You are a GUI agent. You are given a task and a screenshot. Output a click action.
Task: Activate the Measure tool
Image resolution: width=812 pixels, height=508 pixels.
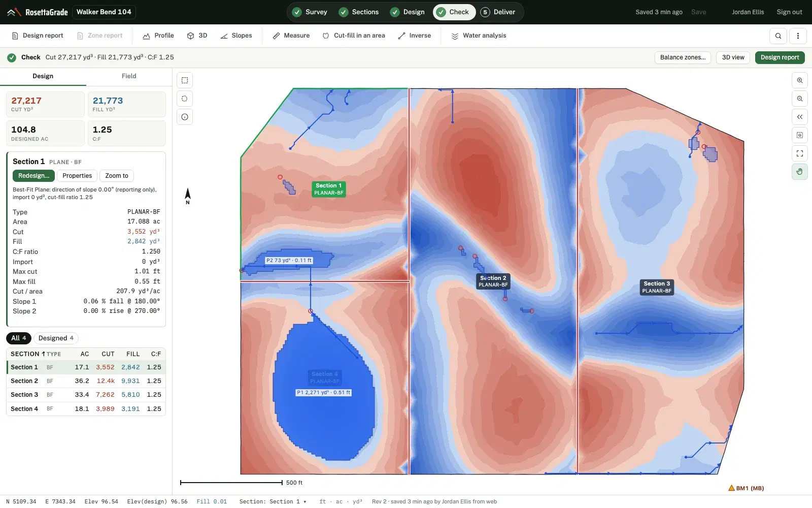click(x=291, y=36)
